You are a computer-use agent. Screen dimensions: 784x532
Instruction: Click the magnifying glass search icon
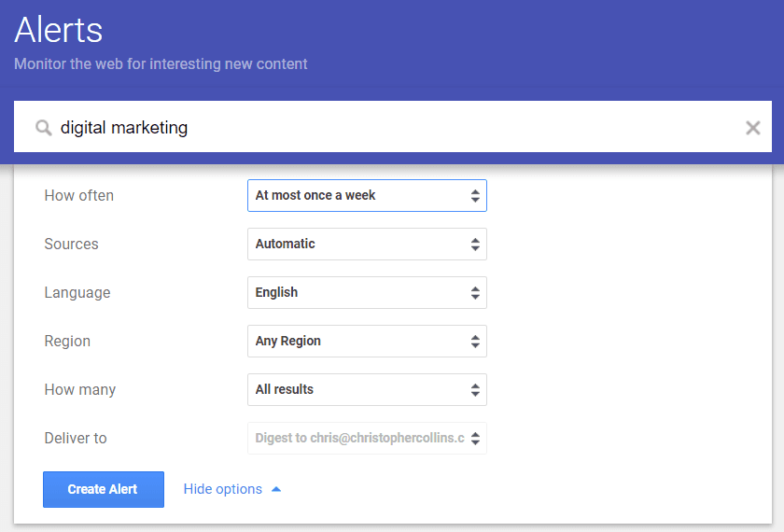[43, 128]
